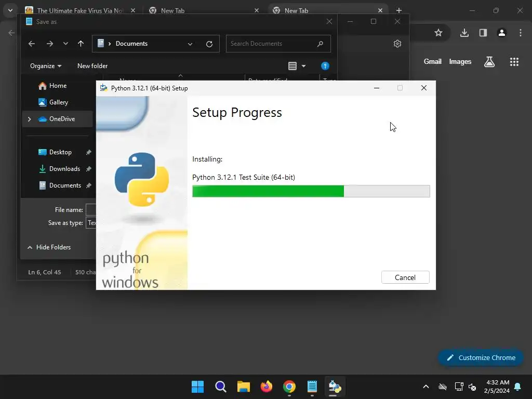Open Chrome profile icon
The width and height of the screenshot is (532, 399).
pyautogui.click(x=502, y=33)
